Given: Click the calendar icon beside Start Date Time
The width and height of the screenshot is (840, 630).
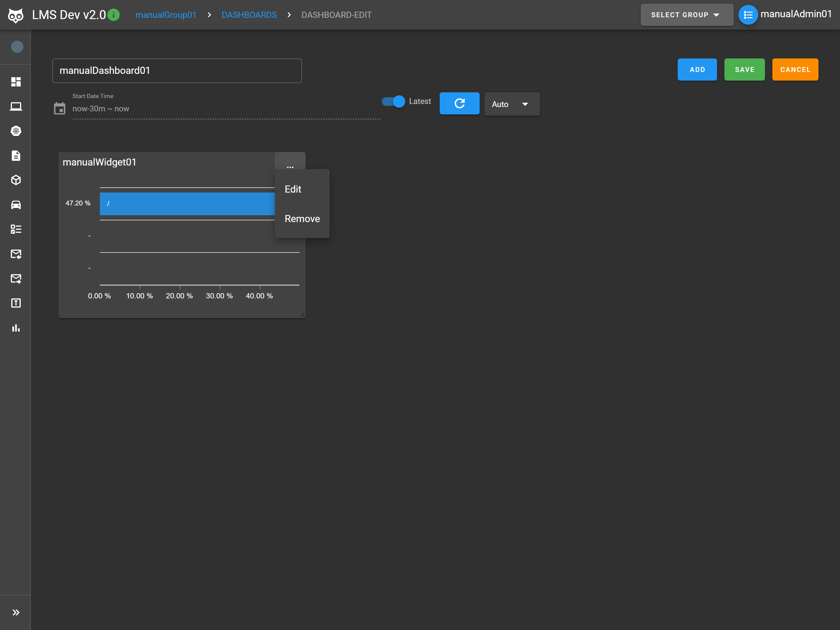Looking at the screenshot, I should tap(60, 109).
